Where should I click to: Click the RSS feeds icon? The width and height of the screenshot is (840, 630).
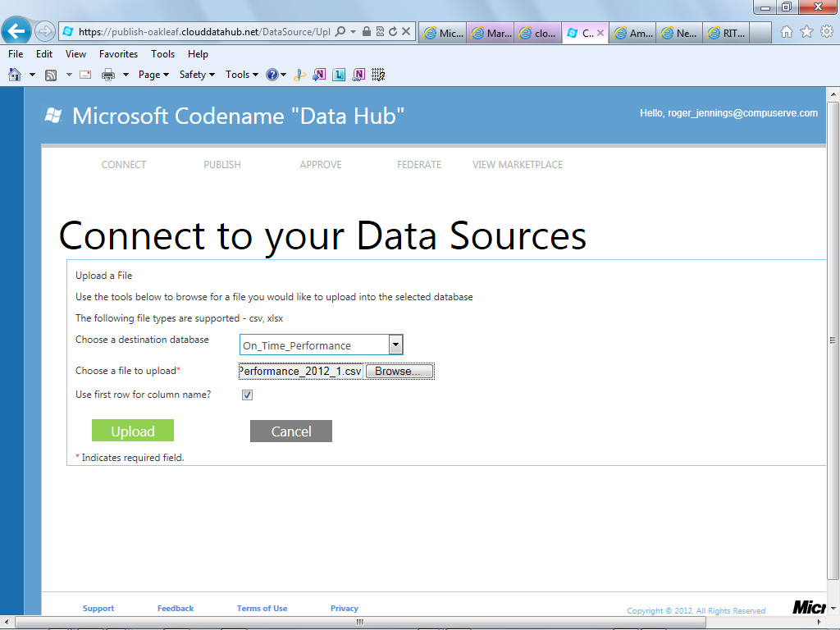[51, 75]
